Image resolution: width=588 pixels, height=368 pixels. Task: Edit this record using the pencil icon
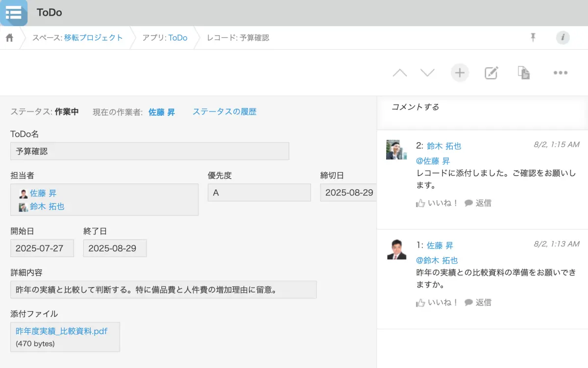491,73
